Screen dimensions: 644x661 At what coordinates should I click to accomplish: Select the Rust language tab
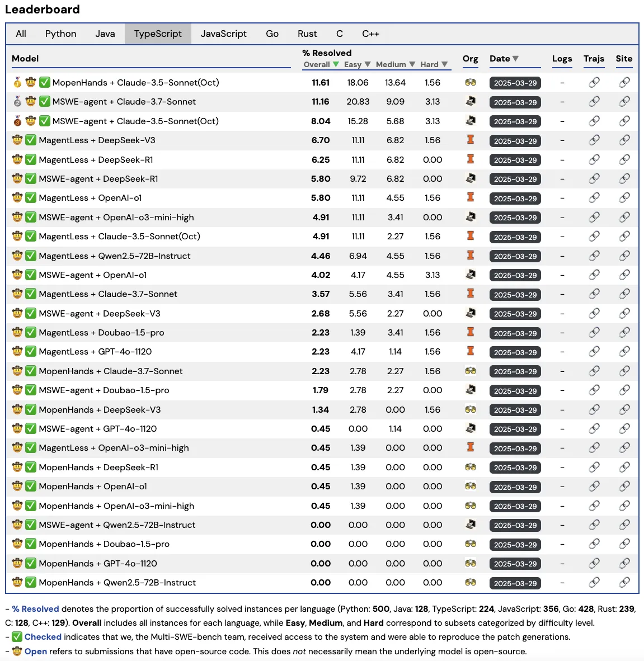tap(307, 34)
